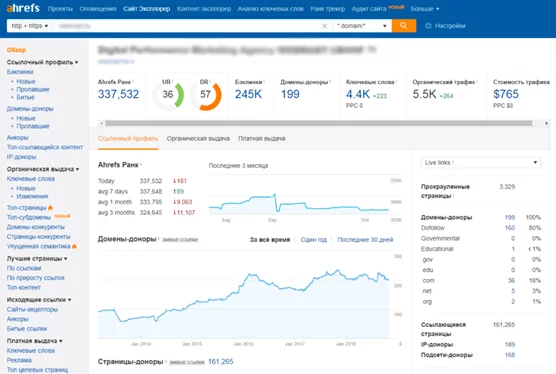Screen dimensions: 556x374
Task: Open the Бэклинки sidebar link
Action: (x=20, y=72)
